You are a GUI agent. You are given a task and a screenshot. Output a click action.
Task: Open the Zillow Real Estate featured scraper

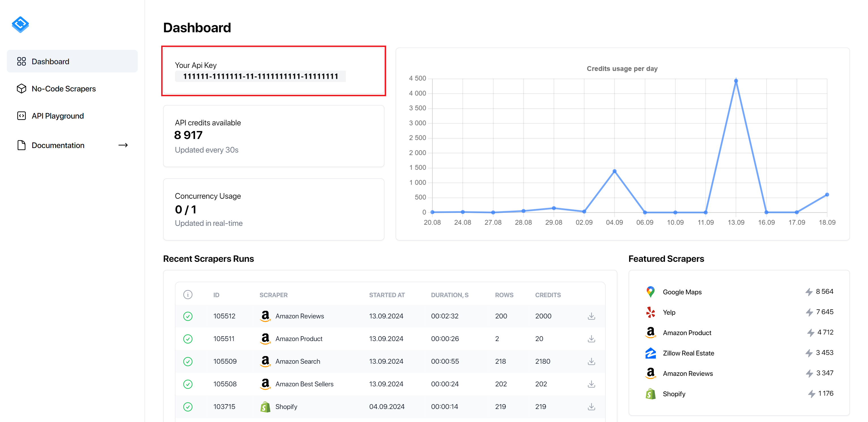tap(739, 353)
